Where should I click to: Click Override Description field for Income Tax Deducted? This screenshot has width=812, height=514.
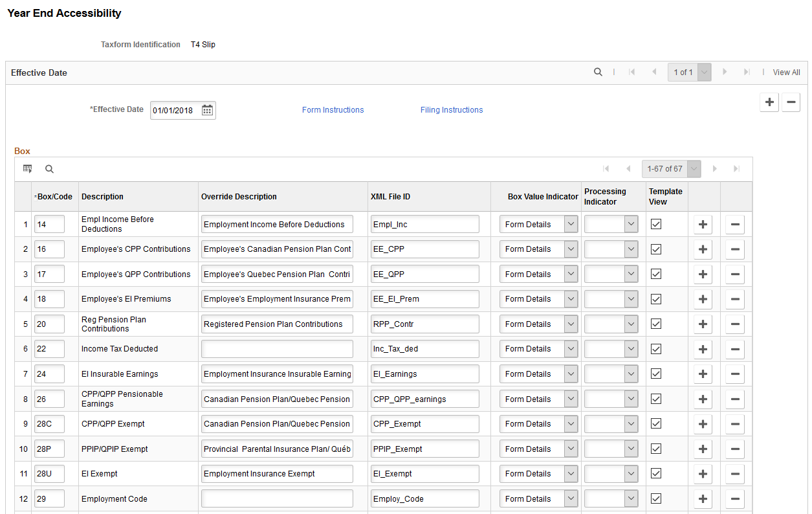[277, 349]
